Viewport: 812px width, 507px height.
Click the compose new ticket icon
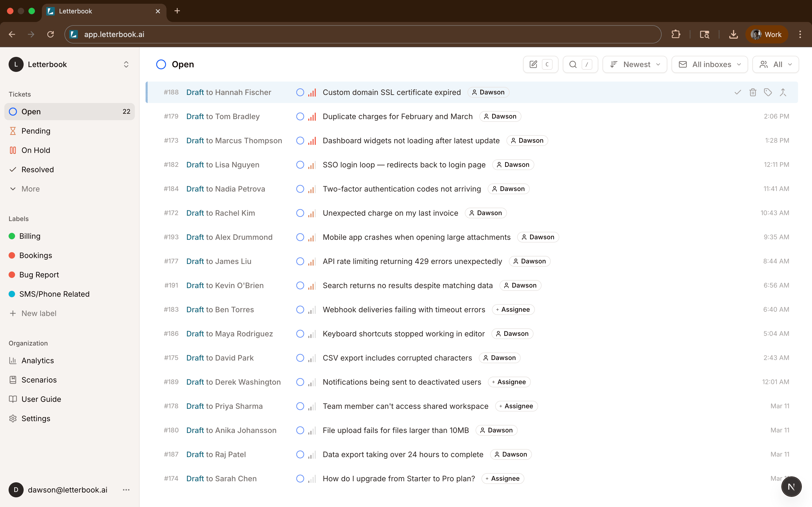pos(533,64)
